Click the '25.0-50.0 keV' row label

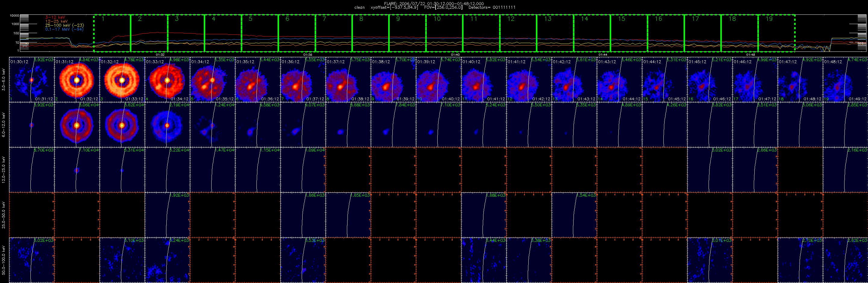[x=4, y=215]
